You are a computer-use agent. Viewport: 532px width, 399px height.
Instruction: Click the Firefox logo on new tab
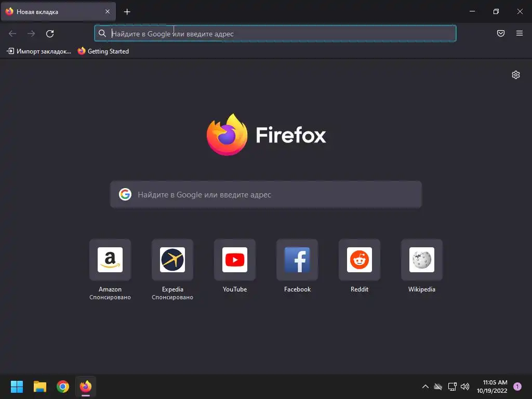click(x=267, y=135)
